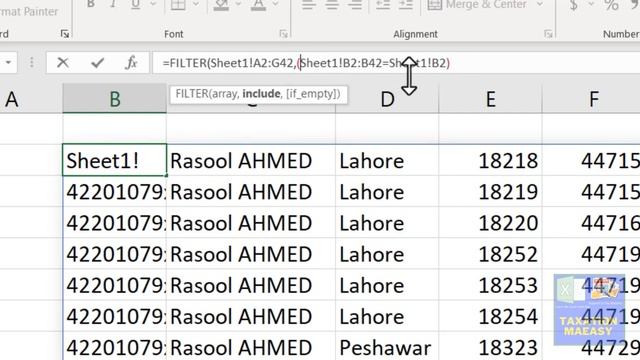Select the cell containing 'Sheet1!'
This screenshot has width=640, height=360.
(114, 160)
